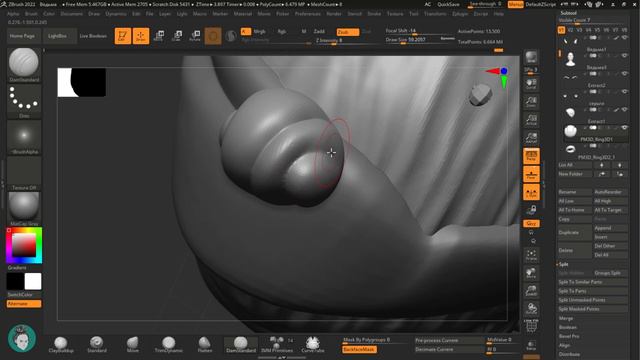Click the Move view icon in right shelf
Viewport: 640px width, 360px height.
pyautogui.click(x=531, y=273)
